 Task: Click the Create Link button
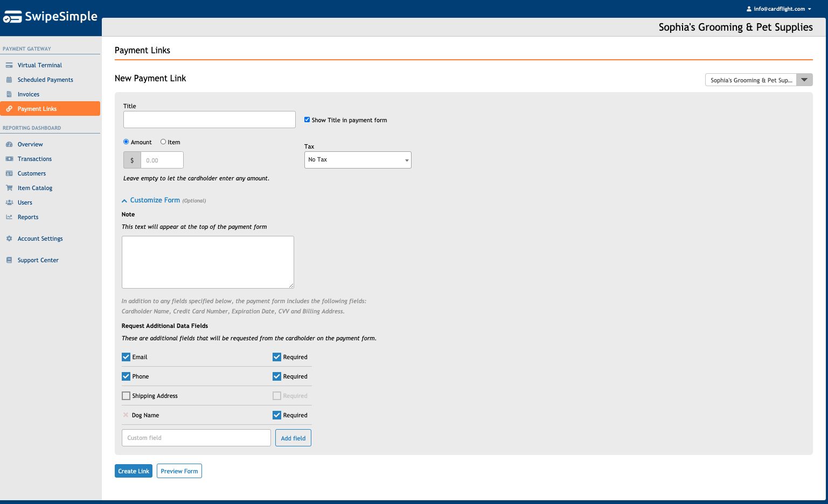coord(134,471)
